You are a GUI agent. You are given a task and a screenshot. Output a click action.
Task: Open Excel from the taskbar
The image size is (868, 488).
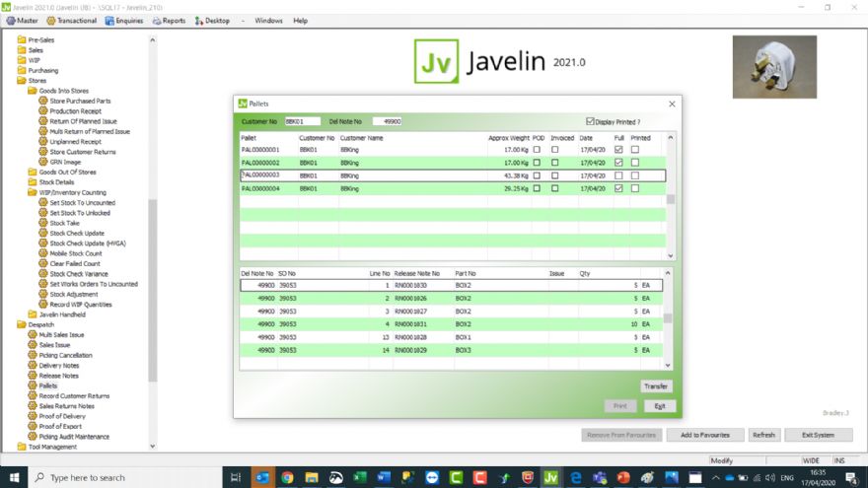tap(360, 477)
